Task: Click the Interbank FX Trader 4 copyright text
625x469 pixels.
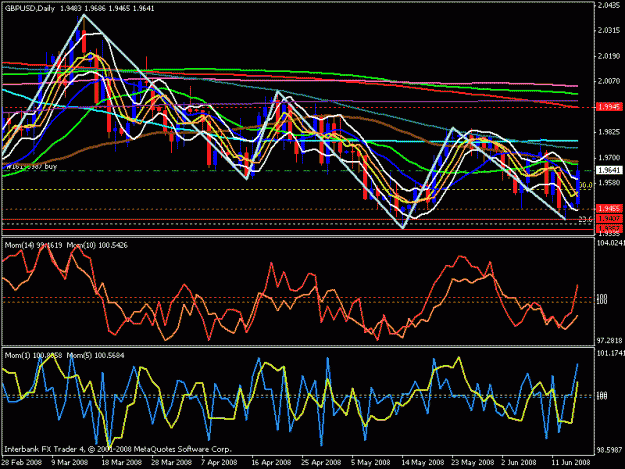Action: coord(118,449)
